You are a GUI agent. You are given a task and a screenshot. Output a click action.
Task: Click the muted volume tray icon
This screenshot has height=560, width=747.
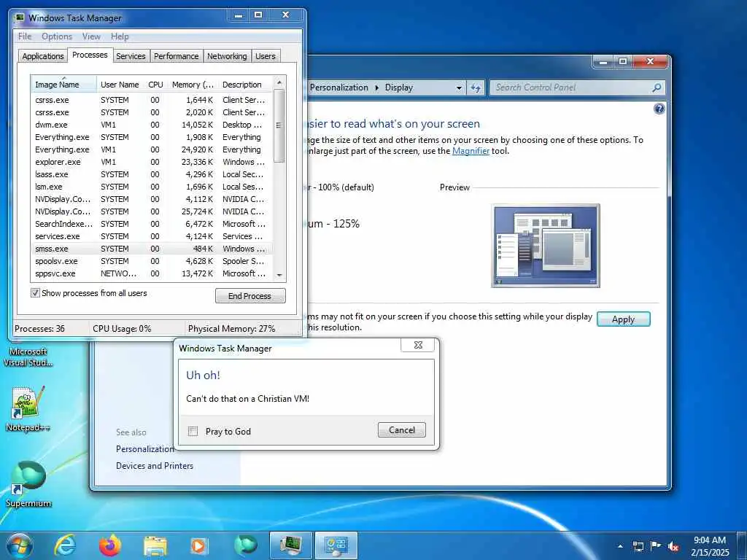(673, 547)
